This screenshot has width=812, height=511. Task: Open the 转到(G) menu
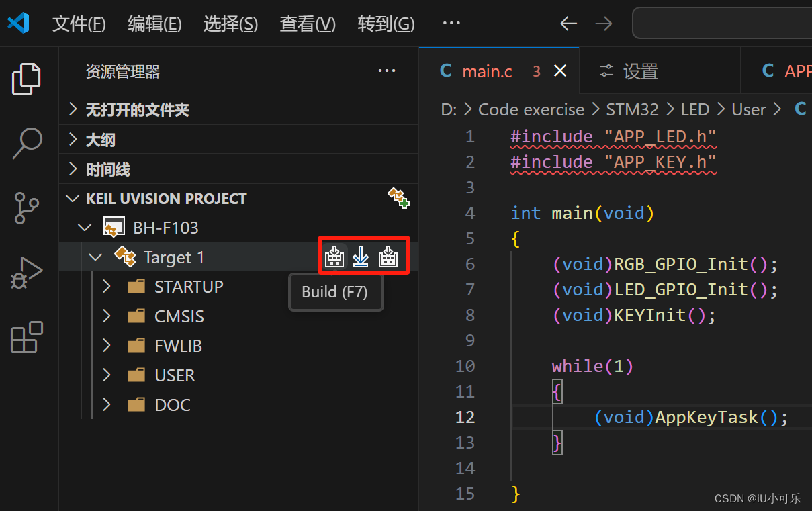click(386, 24)
